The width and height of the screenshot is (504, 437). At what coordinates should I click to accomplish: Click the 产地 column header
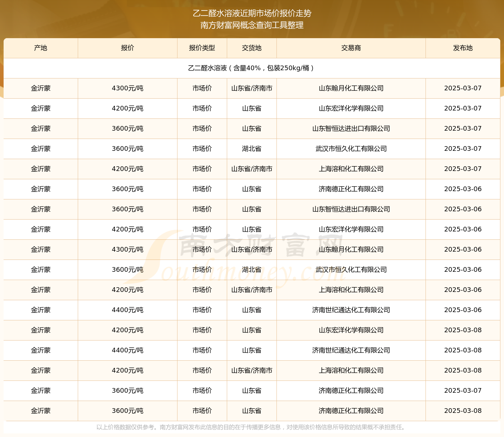tap(41, 48)
